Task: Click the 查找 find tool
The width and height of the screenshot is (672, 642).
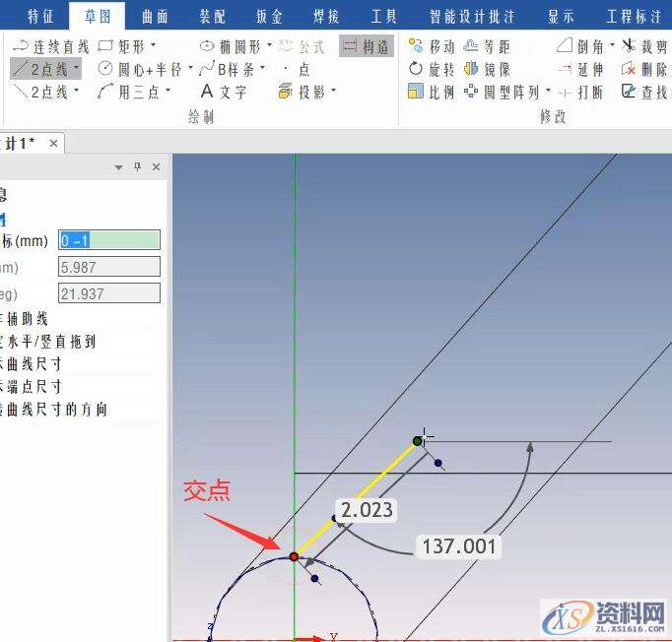Action: tap(645, 92)
